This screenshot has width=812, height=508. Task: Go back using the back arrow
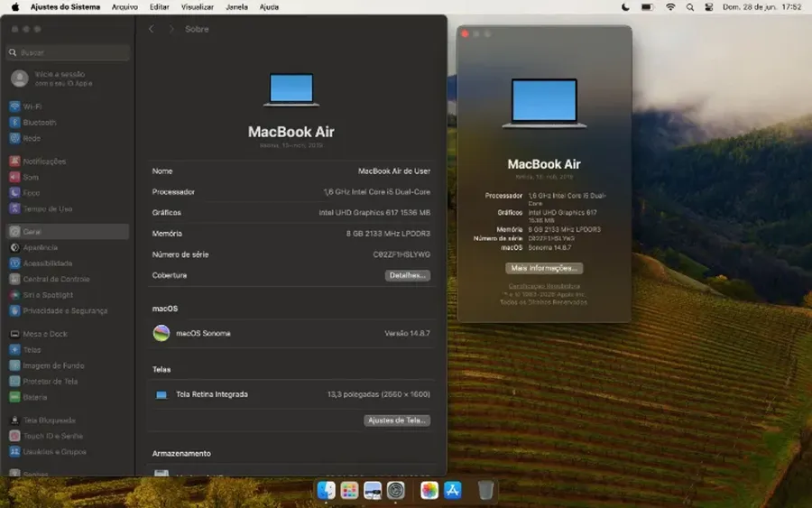pyautogui.click(x=152, y=29)
